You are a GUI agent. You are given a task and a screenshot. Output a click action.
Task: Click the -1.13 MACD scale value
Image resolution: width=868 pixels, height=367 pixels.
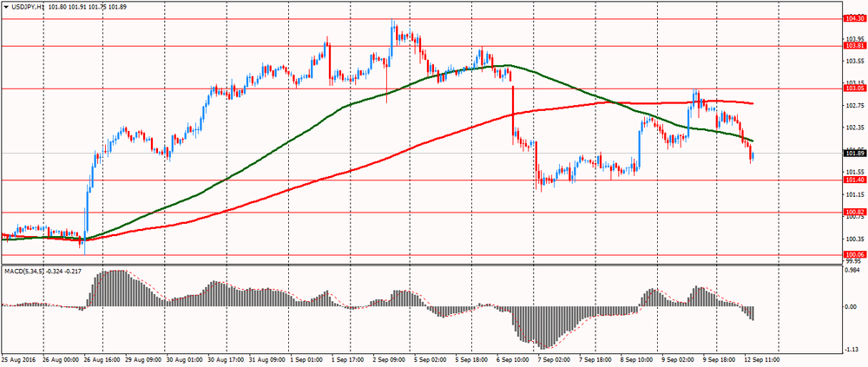pos(852,350)
